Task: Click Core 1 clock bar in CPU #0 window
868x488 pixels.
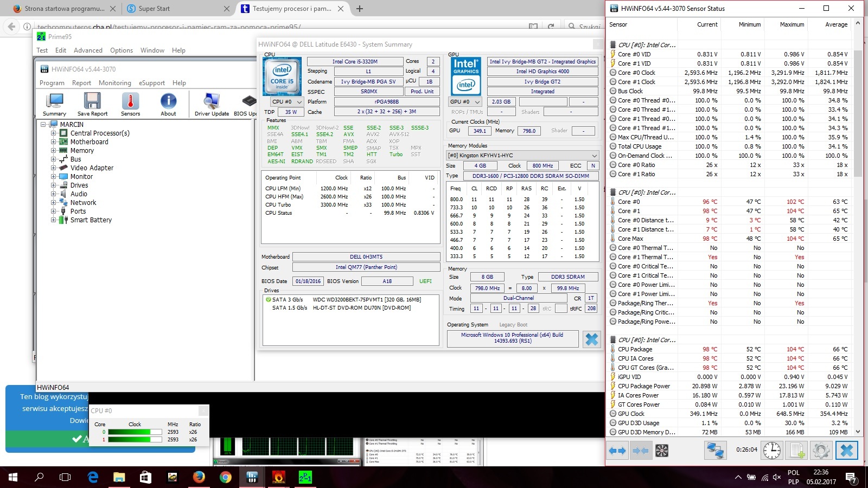Action: click(x=135, y=440)
